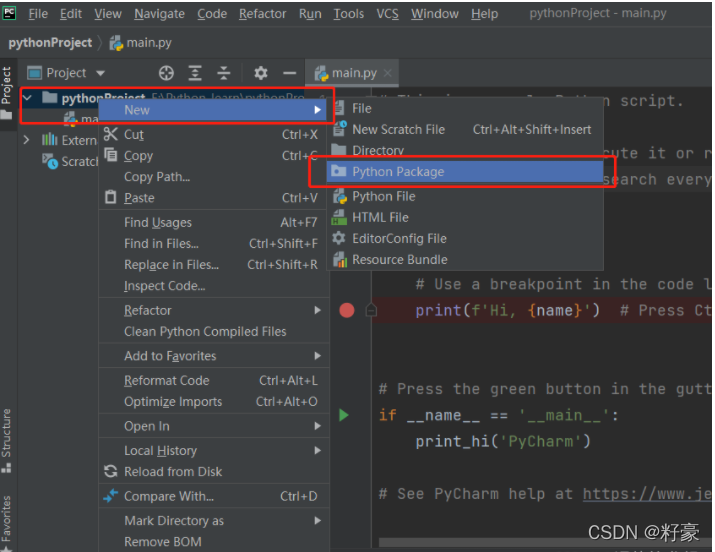Click the Collapse All icon in Project panel
This screenshot has width=715, height=552.
[x=223, y=73]
